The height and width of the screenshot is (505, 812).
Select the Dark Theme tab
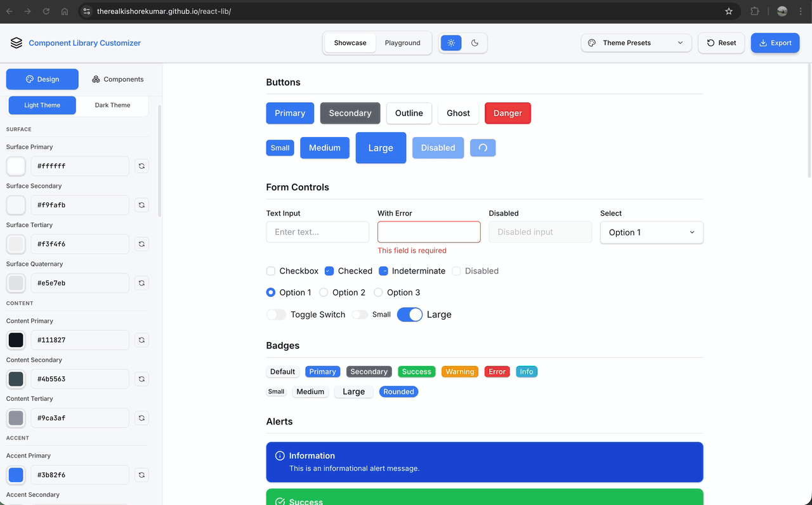pos(112,105)
